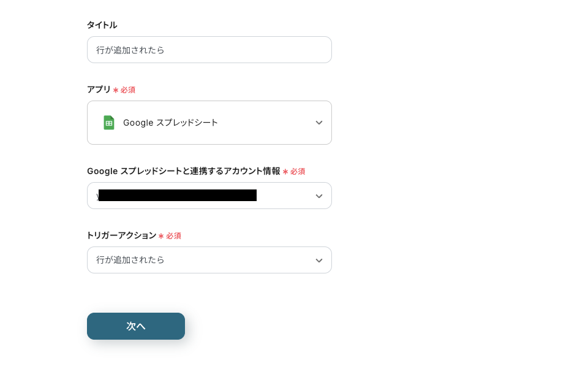This screenshot has height=374, width=588.
Task: Click the 行が追加されたら trigger action text
Action: 130,260
